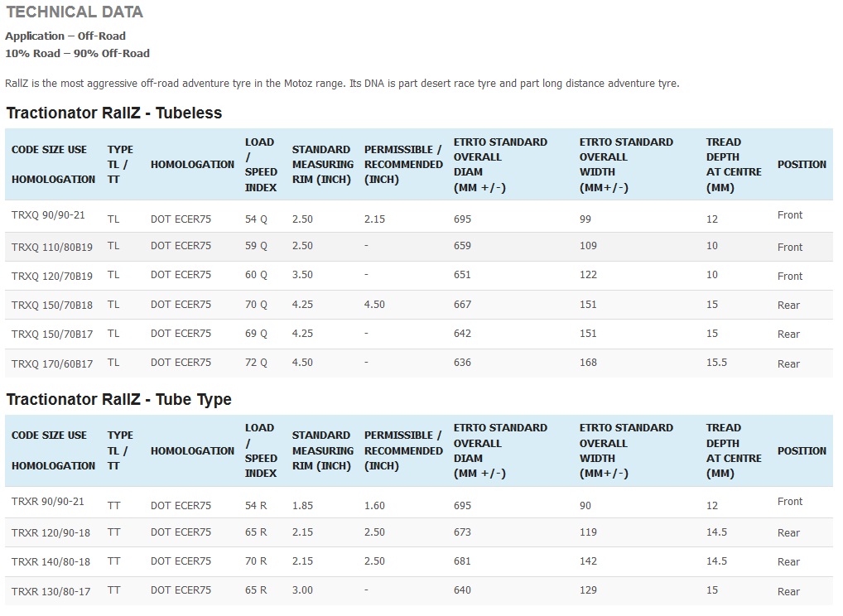Screen dimensions: 843x616
Task: Click the TRXR 120/90-18 code cell
Action: [51, 533]
